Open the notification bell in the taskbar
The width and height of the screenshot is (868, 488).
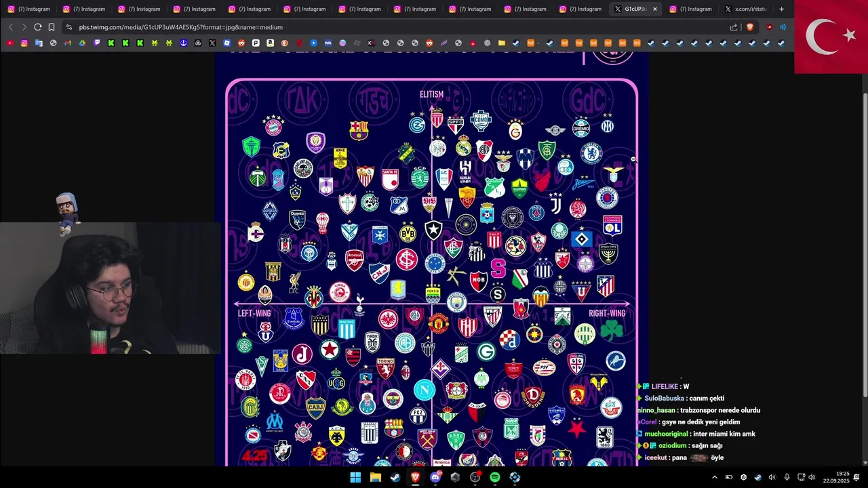pyautogui.click(x=856, y=477)
